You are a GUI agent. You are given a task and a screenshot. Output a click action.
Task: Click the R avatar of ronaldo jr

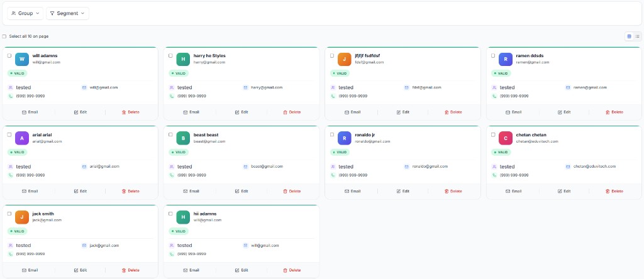[345, 138]
